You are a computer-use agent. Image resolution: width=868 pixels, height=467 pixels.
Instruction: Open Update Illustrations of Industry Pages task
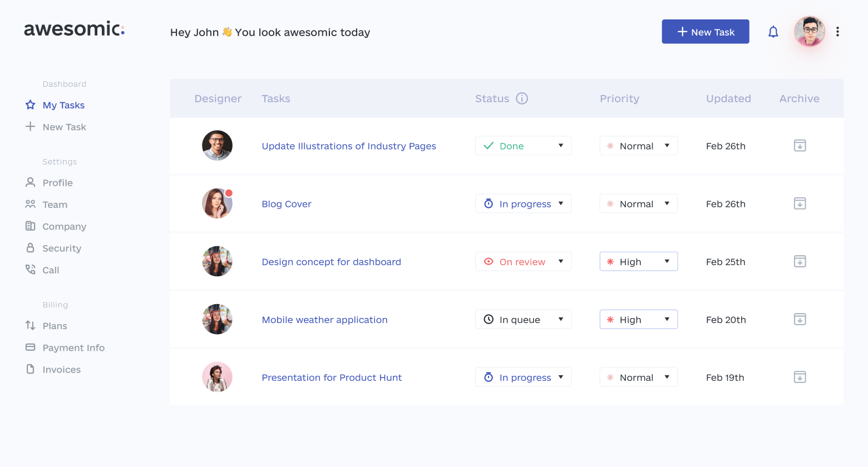pyautogui.click(x=349, y=146)
